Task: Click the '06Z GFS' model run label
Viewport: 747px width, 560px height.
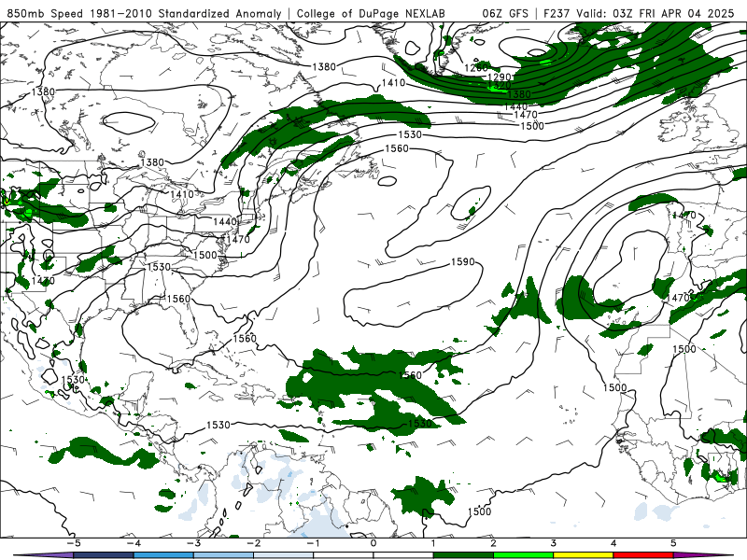Action: (x=505, y=13)
